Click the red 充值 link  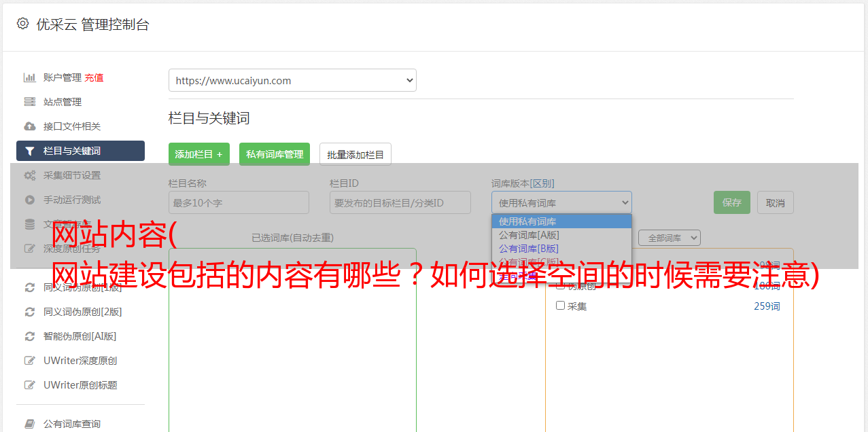(x=94, y=77)
